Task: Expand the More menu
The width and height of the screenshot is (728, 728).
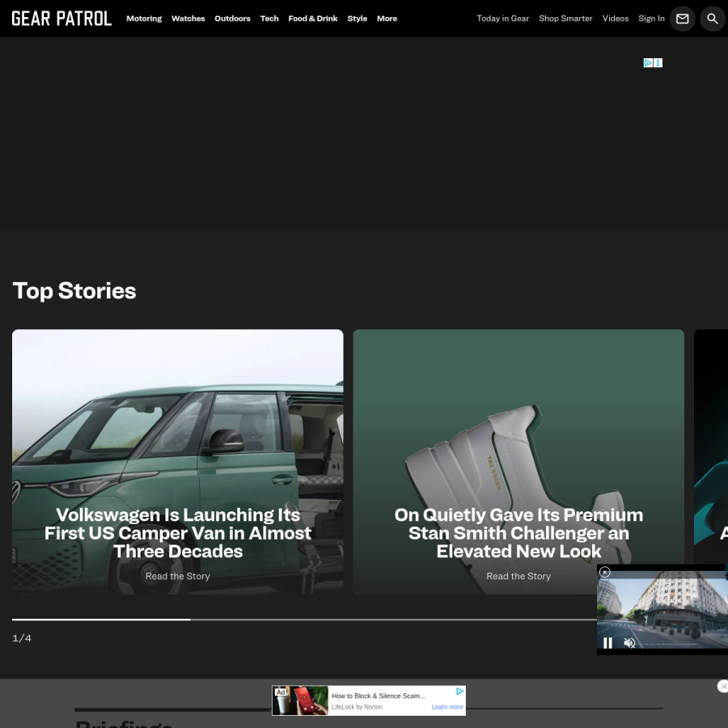Action: click(x=387, y=19)
